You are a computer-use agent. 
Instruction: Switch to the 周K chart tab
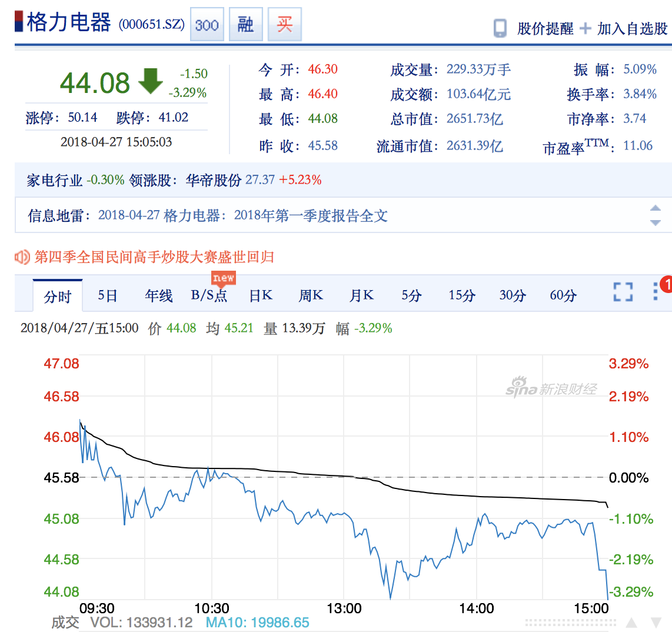(311, 295)
